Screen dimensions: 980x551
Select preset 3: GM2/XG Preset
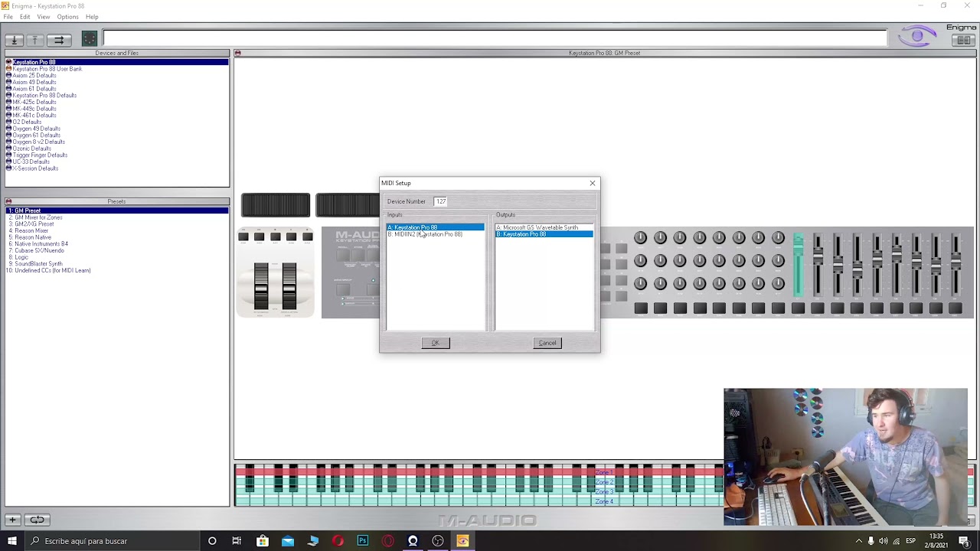[31, 224]
